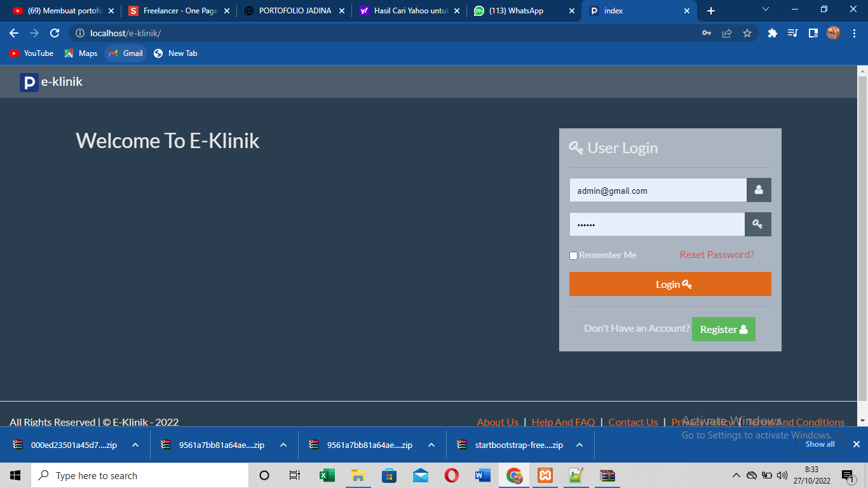Expand options for startbootstrap-free zip download
The image size is (868, 488).
[580, 445]
